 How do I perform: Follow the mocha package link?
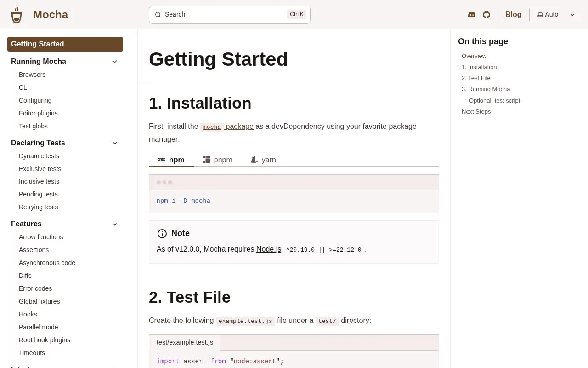pyautogui.click(x=227, y=126)
